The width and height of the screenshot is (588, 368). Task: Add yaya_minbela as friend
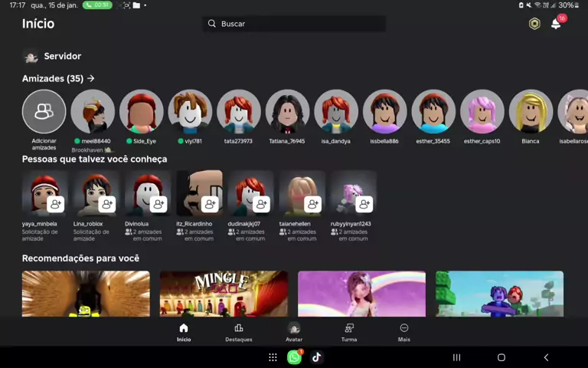point(56,204)
